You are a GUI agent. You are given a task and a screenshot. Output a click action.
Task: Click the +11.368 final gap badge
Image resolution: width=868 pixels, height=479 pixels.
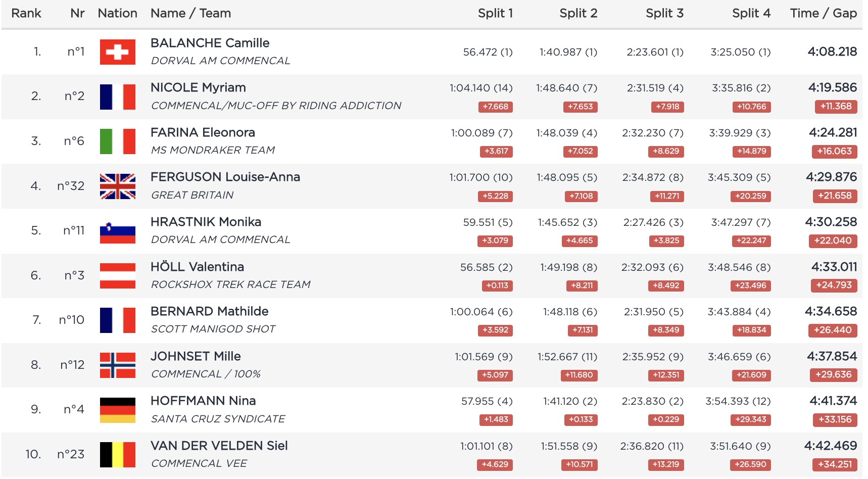835,107
